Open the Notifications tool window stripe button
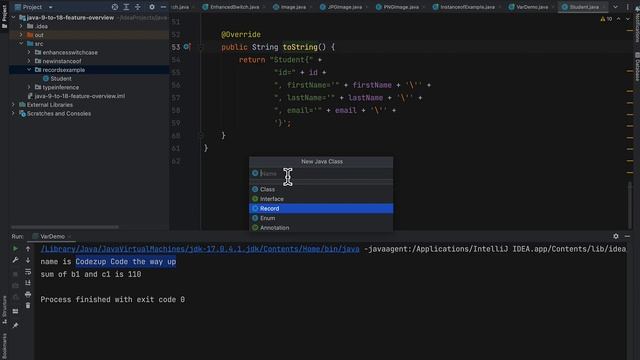 (636, 25)
